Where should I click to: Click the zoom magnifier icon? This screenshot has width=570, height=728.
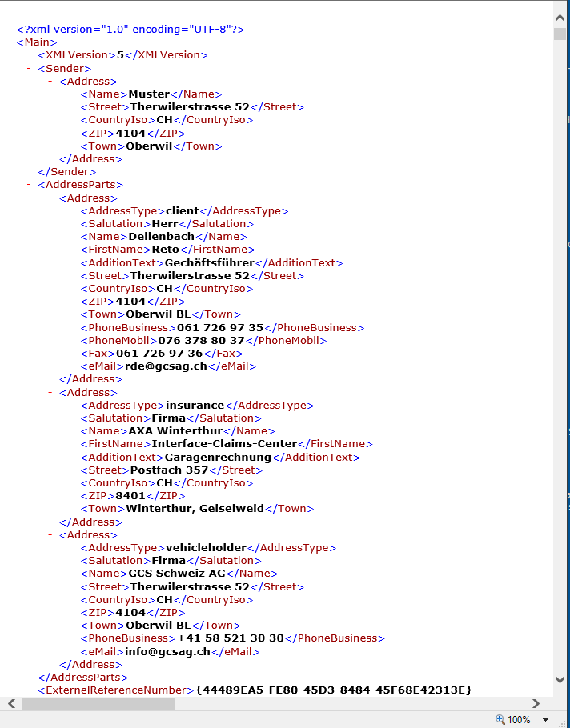click(500, 719)
